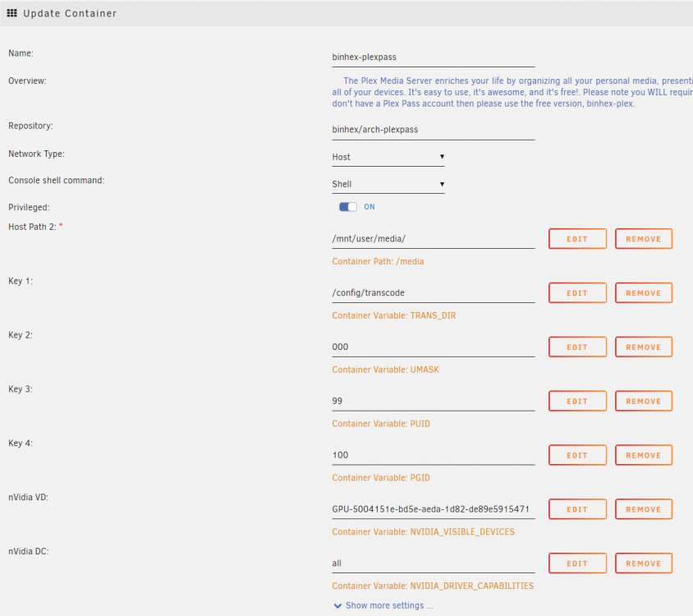Click the Repository field binhex/arch-plexpass
The height and width of the screenshot is (616, 693).
[x=434, y=130]
